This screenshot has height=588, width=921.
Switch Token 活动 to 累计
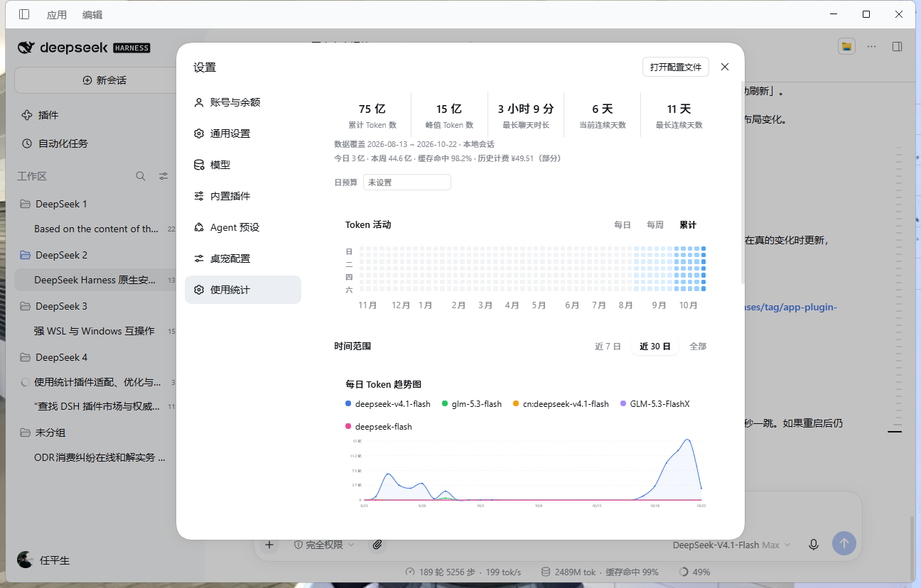(x=688, y=225)
